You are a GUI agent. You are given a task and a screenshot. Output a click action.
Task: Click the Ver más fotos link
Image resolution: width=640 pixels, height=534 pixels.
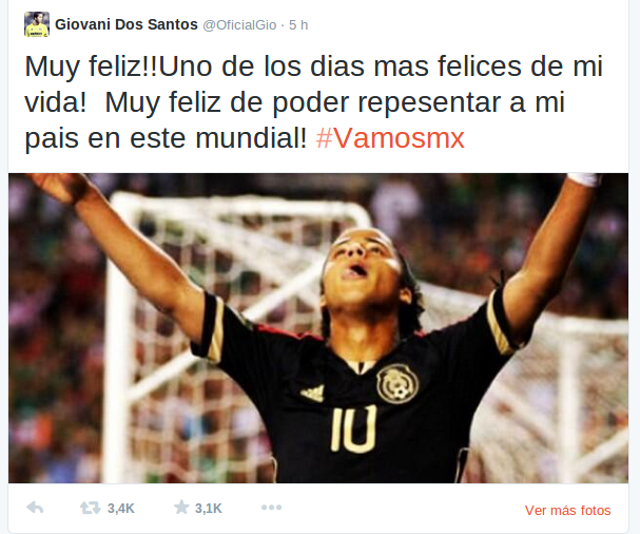tap(568, 510)
